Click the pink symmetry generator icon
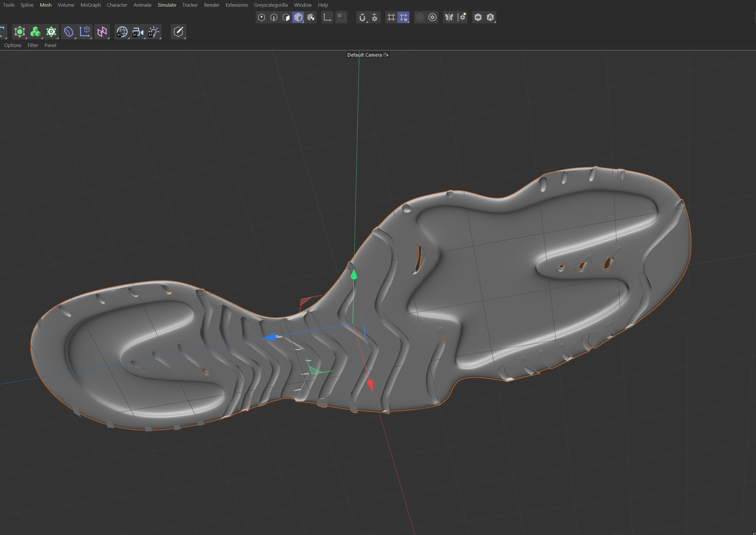The width and height of the screenshot is (756, 535). tap(102, 32)
